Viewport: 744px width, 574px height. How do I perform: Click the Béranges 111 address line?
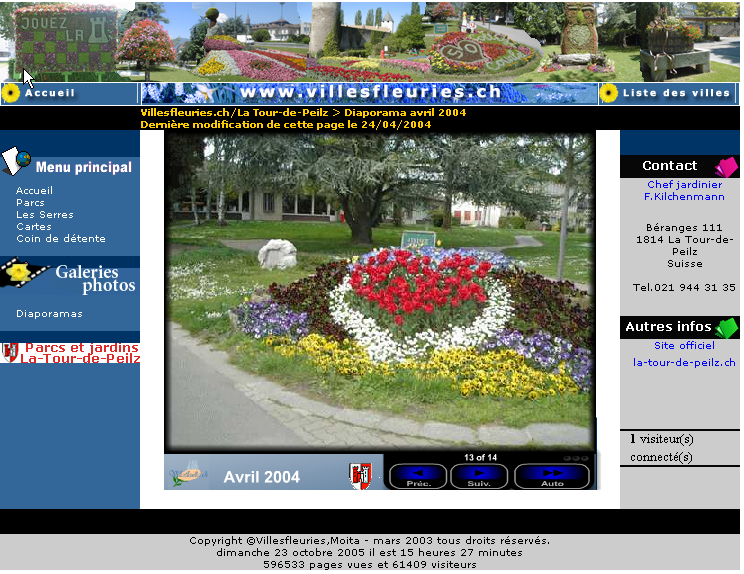click(x=684, y=227)
